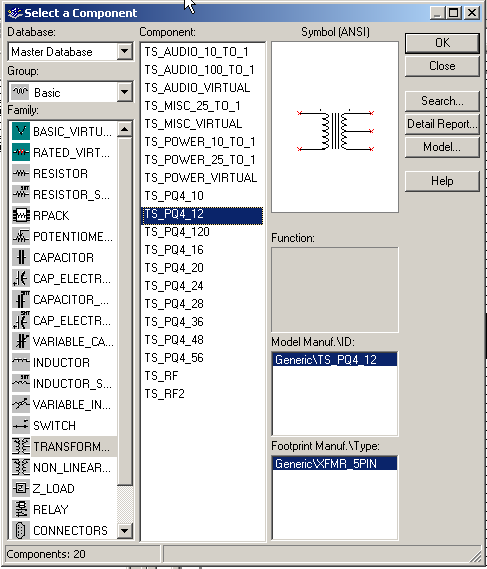
Task: Select component TS_PQ4_56
Action: tap(174, 358)
